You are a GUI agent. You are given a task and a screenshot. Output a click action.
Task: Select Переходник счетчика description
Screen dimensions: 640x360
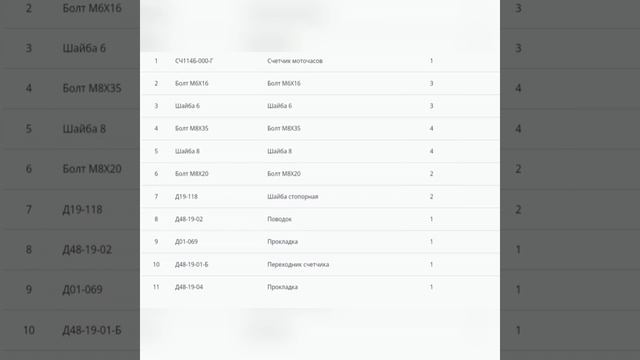pos(298,264)
